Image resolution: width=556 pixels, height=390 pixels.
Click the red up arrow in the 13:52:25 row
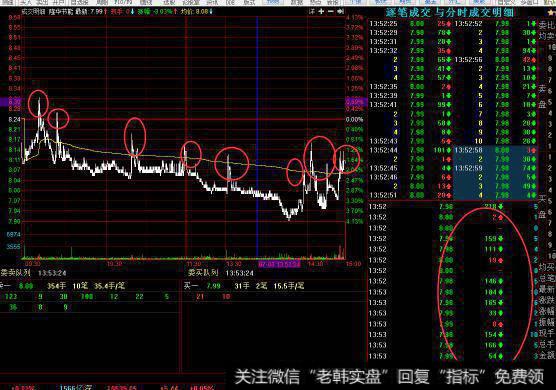tap(449, 24)
